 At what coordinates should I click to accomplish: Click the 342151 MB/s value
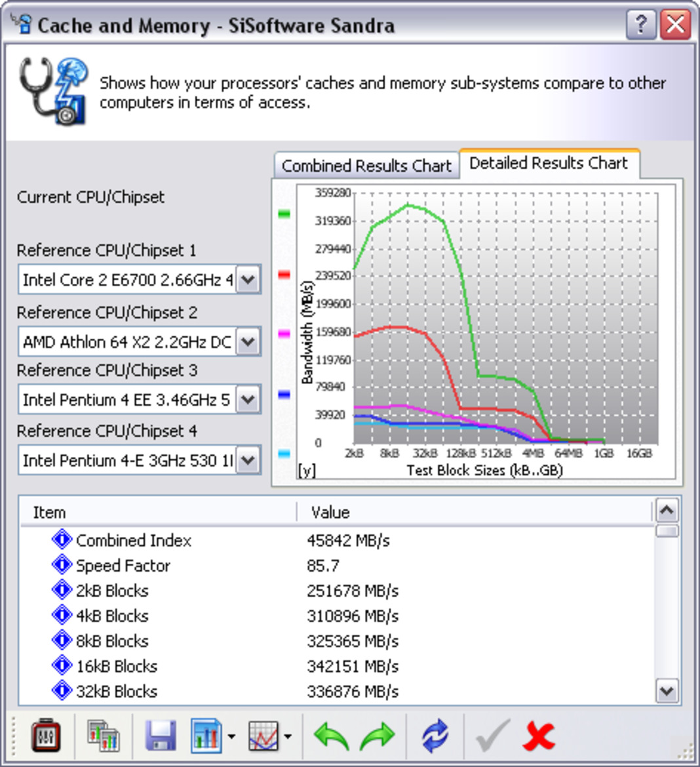[353, 666]
